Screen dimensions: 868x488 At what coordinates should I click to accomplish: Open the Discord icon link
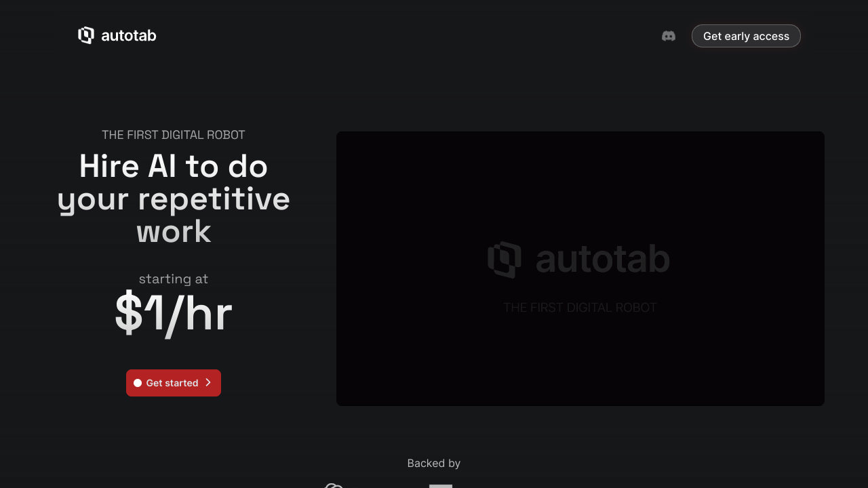[669, 36]
